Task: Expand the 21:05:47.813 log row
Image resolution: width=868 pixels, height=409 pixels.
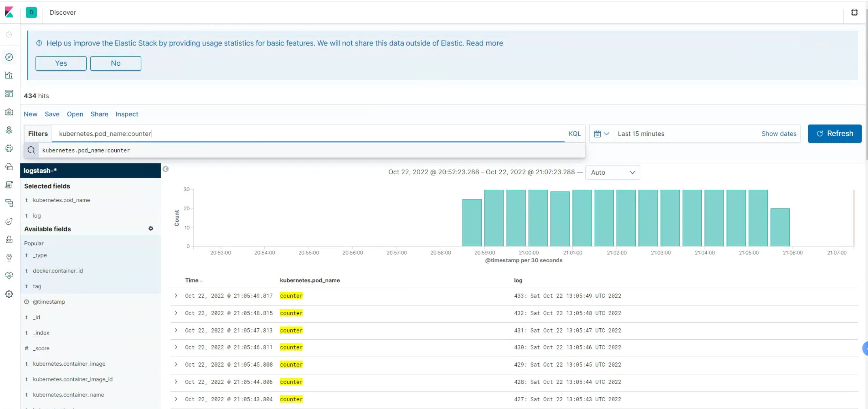Action: tap(176, 330)
